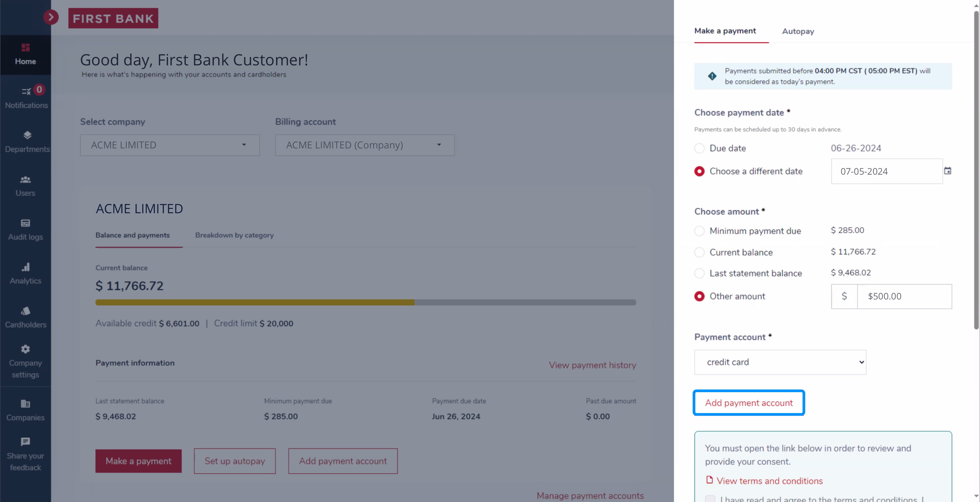
Task: Select Balance and payments tab
Action: 132,235
